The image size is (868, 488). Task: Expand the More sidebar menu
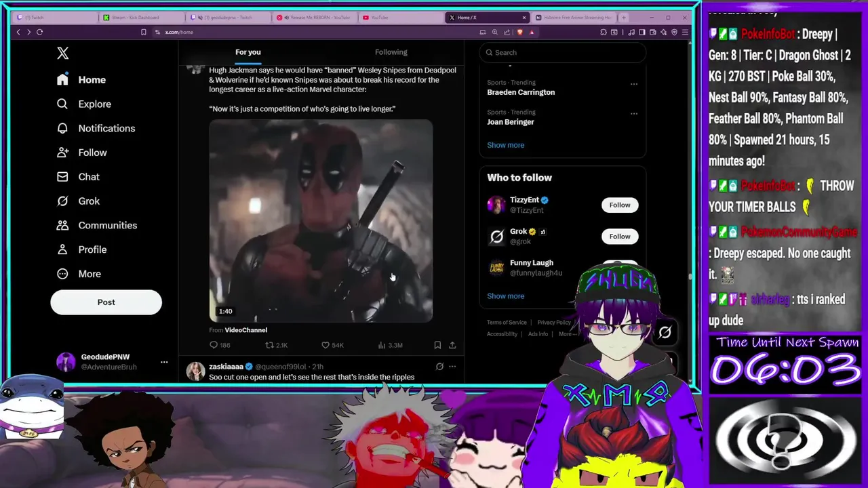click(79, 274)
